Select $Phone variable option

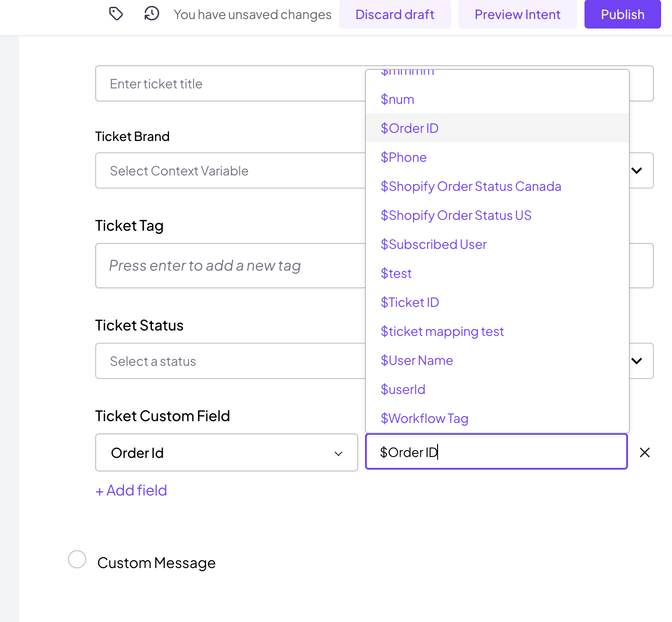tap(497, 157)
